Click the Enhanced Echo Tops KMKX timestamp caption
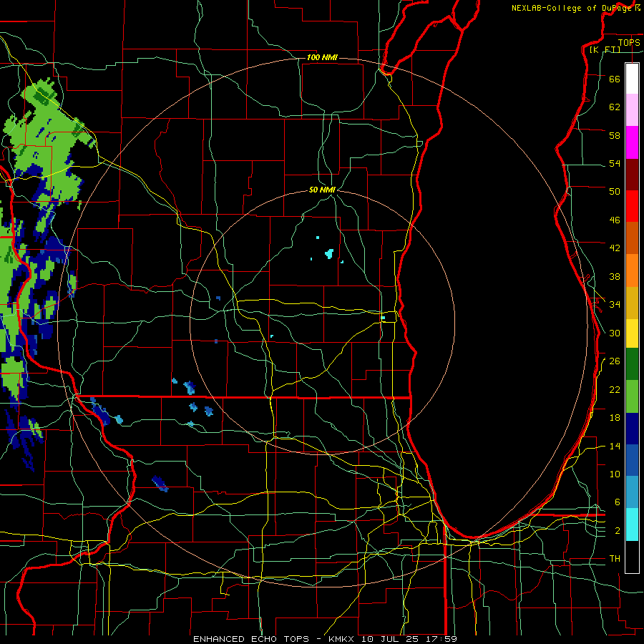This screenshot has height=644, width=644. pos(325,639)
